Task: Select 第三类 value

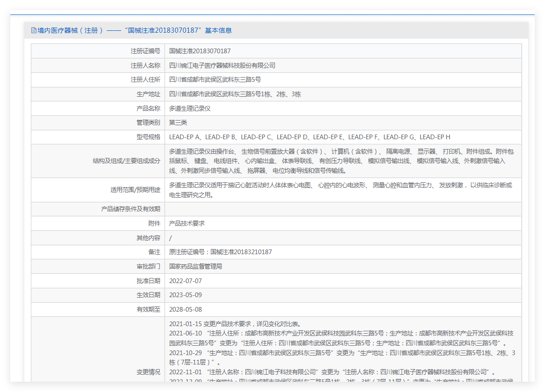Action: pos(178,123)
